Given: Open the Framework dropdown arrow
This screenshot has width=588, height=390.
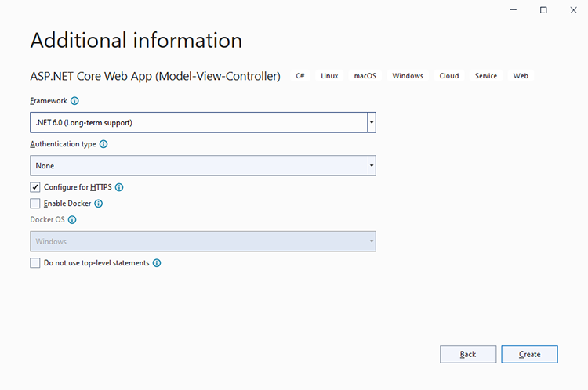Looking at the screenshot, I should (371, 123).
